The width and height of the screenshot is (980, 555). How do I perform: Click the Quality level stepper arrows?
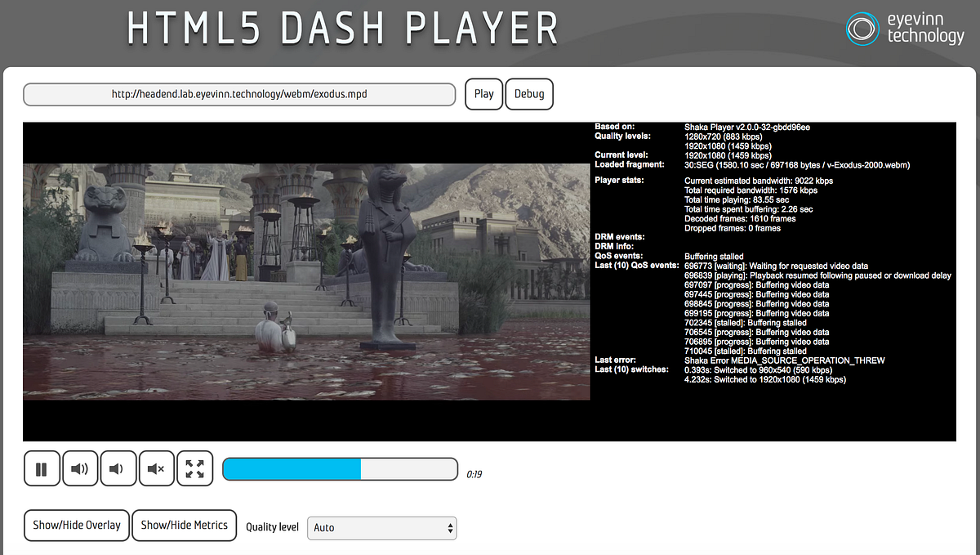coord(450,528)
